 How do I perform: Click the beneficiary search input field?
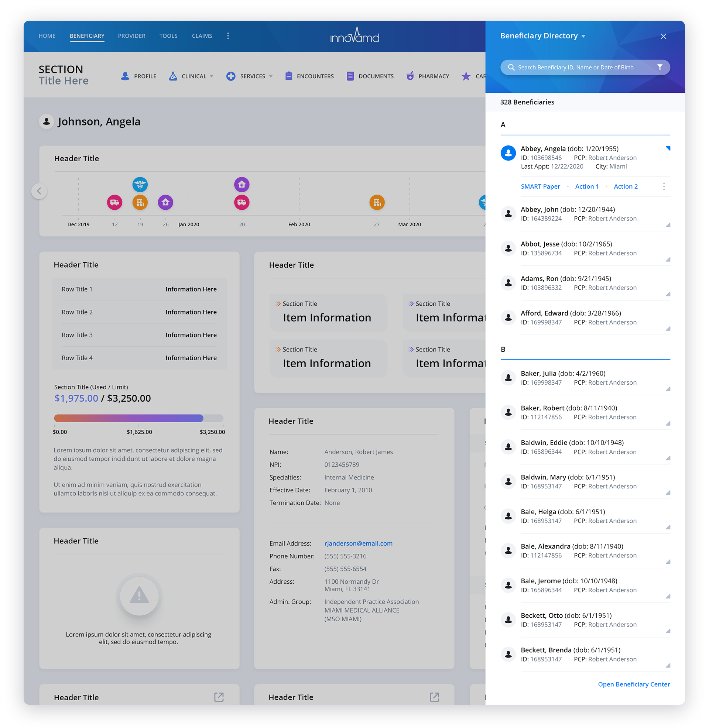point(575,67)
